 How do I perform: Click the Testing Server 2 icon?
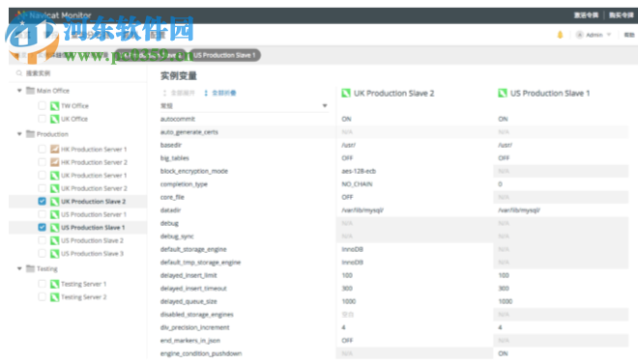click(54, 297)
